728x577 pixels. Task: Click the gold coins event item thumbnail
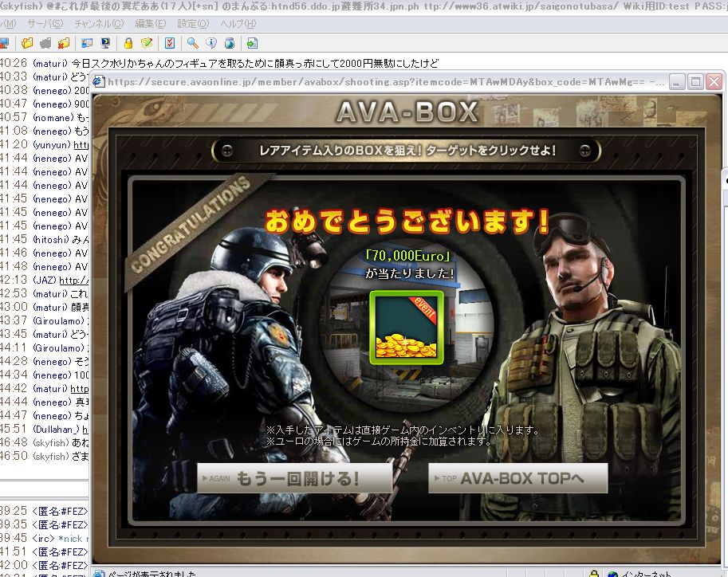point(406,328)
